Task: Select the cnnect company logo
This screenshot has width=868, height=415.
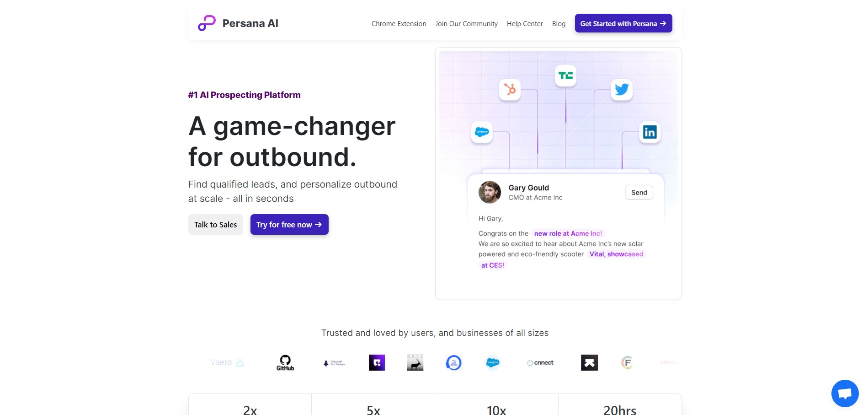Action: click(540, 362)
